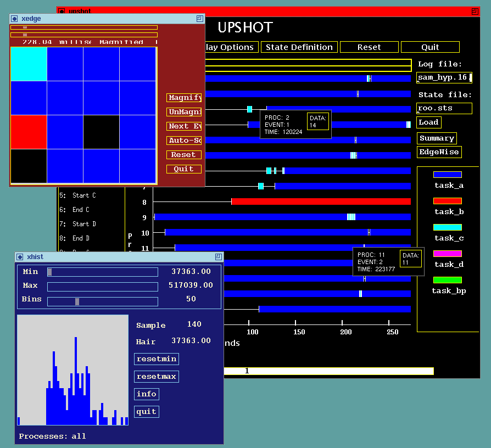Click the xhist window menu icon
Screen dimensions: 491x448
pyautogui.click(x=20, y=257)
